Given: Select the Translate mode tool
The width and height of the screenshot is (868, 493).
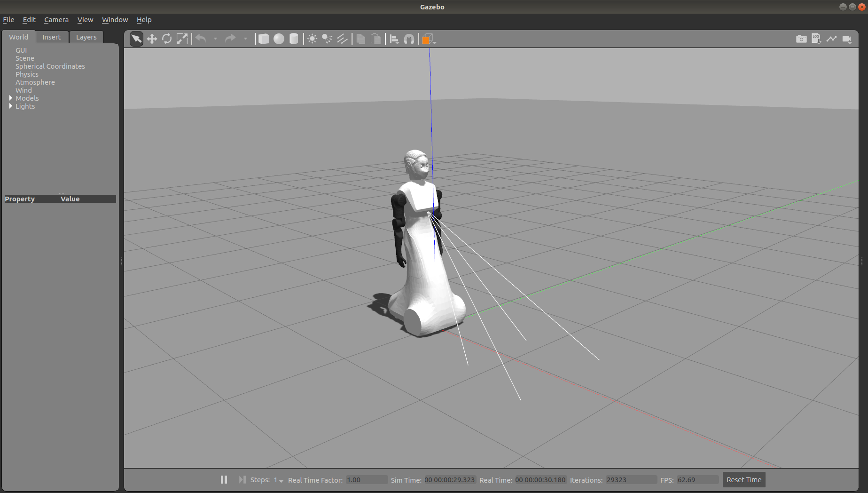Looking at the screenshot, I should pyautogui.click(x=152, y=39).
